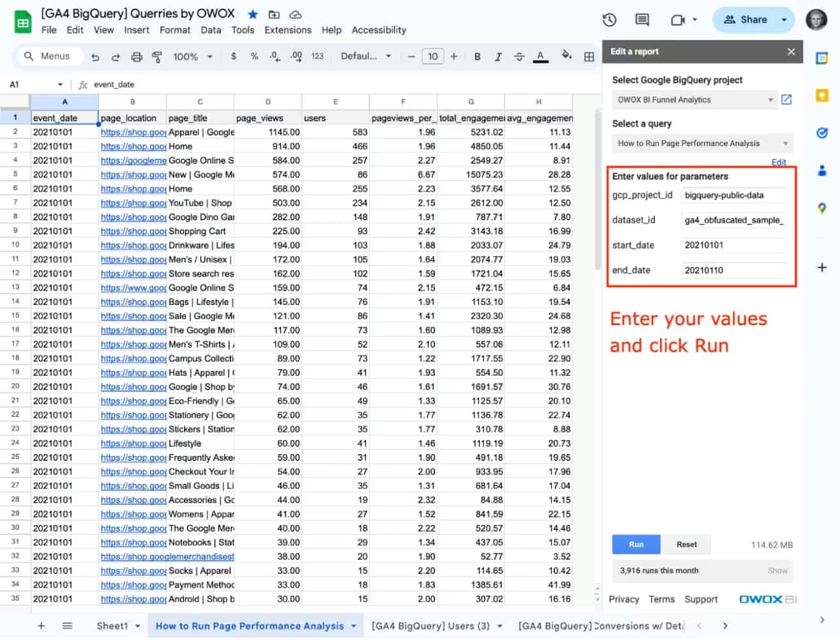Open the Insert menu

click(x=137, y=30)
